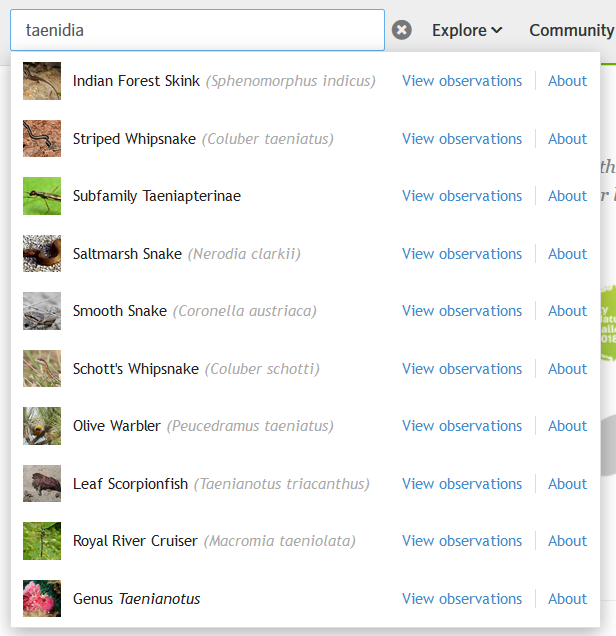
Task: Open About for Schott's Whipsnake
Action: pos(567,369)
